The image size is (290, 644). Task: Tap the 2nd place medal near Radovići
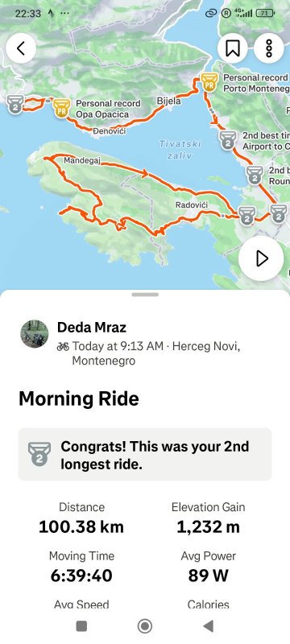[x=246, y=216]
